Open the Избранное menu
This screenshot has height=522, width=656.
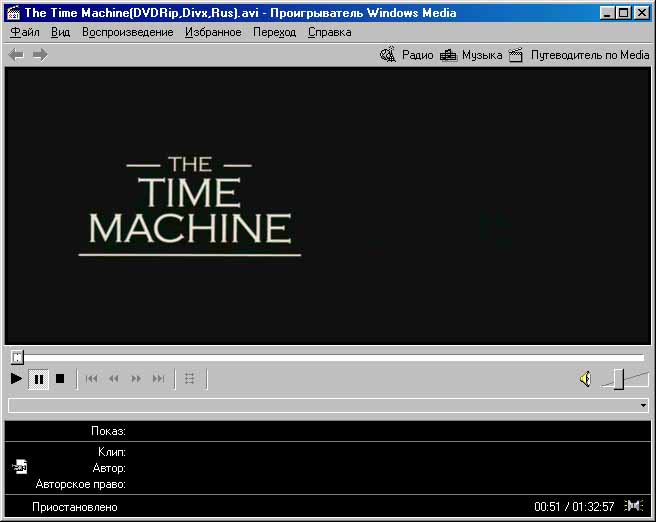click(x=213, y=32)
